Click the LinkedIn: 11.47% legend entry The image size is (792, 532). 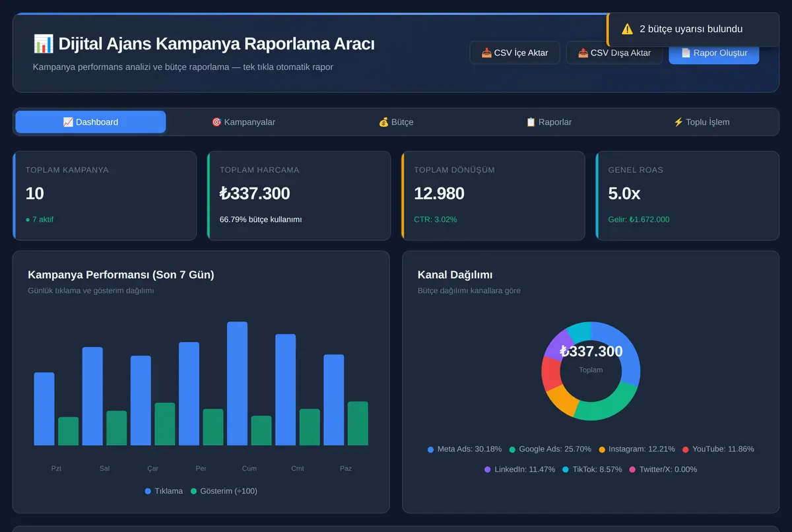point(519,469)
